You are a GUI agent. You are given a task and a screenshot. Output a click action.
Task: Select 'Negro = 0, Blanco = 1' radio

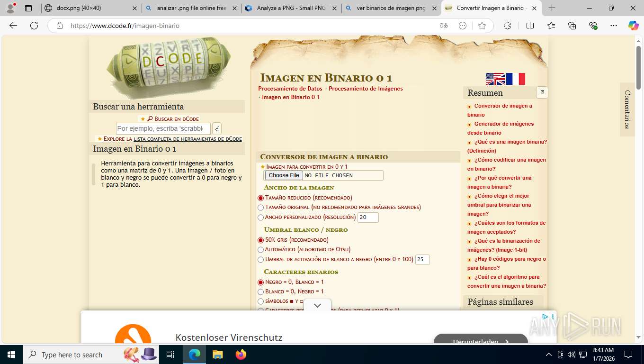point(260,282)
